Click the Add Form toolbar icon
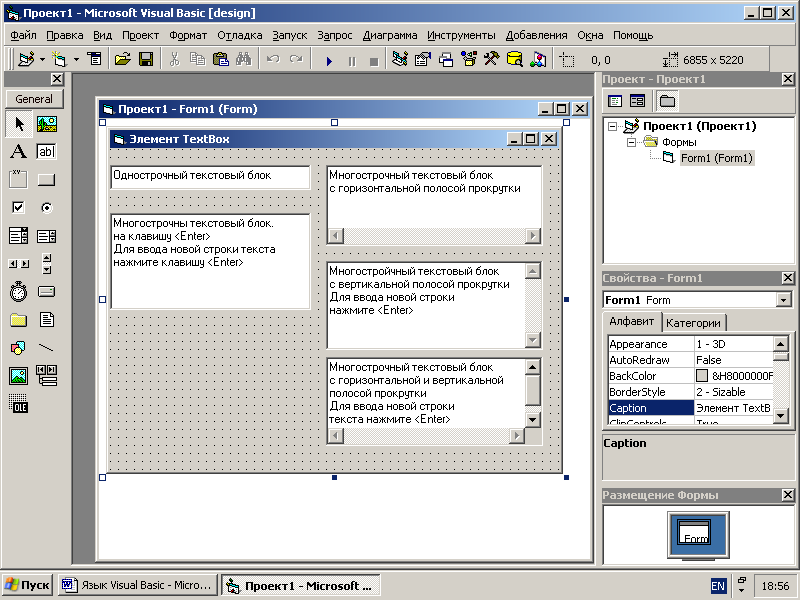The width and height of the screenshot is (800, 600). (59, 60)
